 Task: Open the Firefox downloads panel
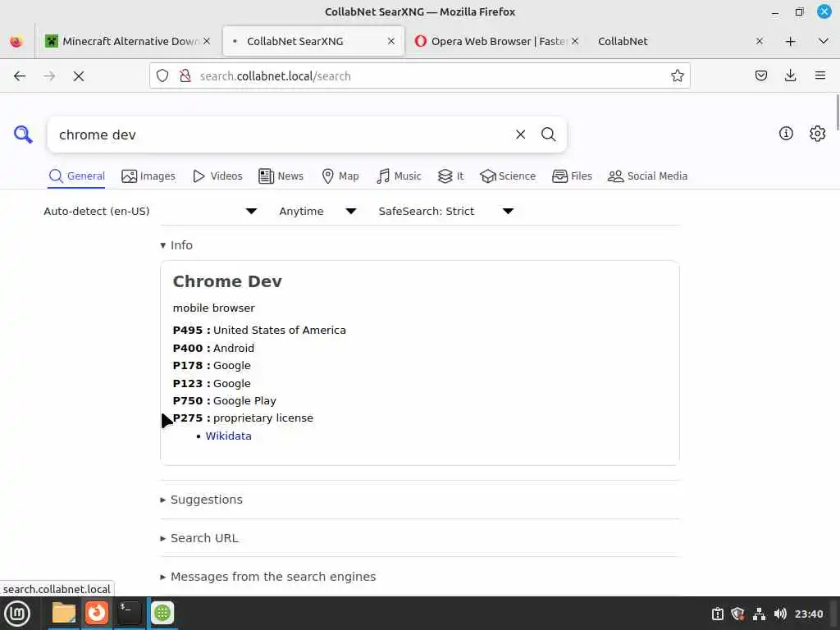pyautogui.click(x=790, y=75)
